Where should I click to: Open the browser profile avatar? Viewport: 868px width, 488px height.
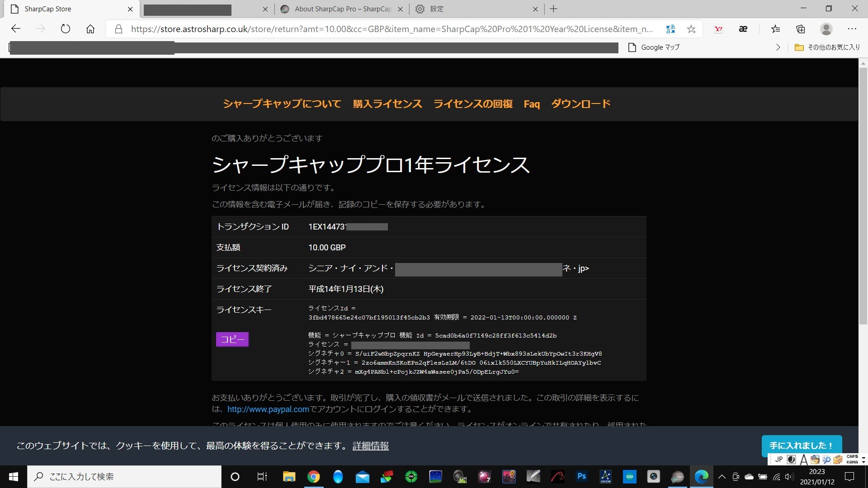826,29
